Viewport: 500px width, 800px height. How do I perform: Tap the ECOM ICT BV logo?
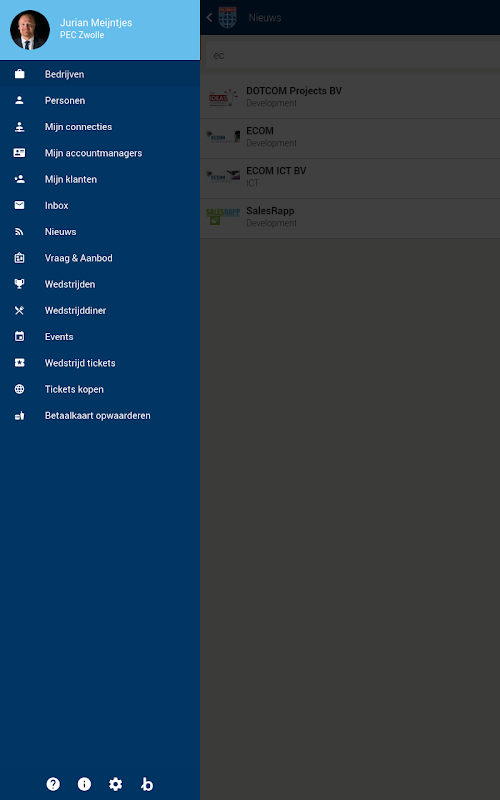pos(223,176)
